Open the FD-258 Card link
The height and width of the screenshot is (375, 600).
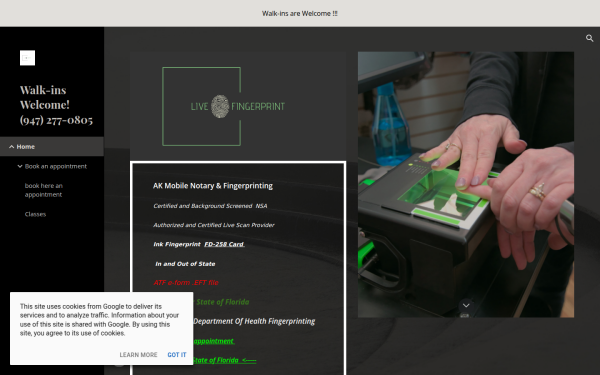(x=224, y=244)
